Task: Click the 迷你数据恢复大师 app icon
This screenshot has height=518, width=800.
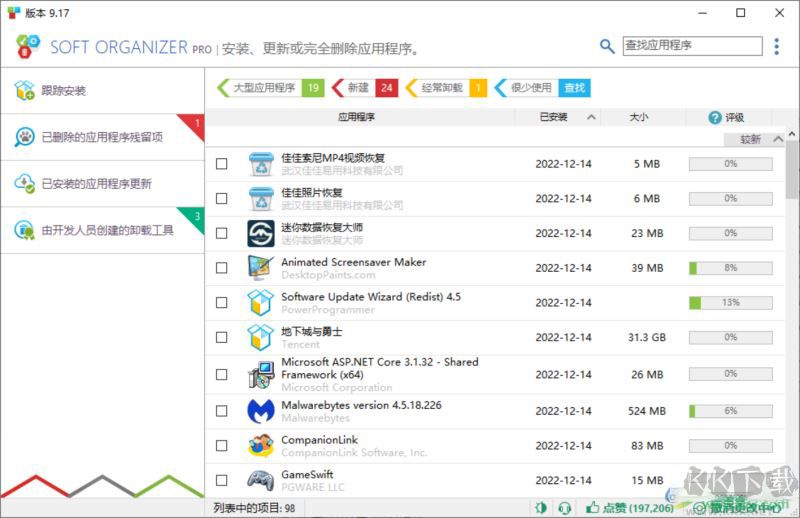Action: (261, 233)
